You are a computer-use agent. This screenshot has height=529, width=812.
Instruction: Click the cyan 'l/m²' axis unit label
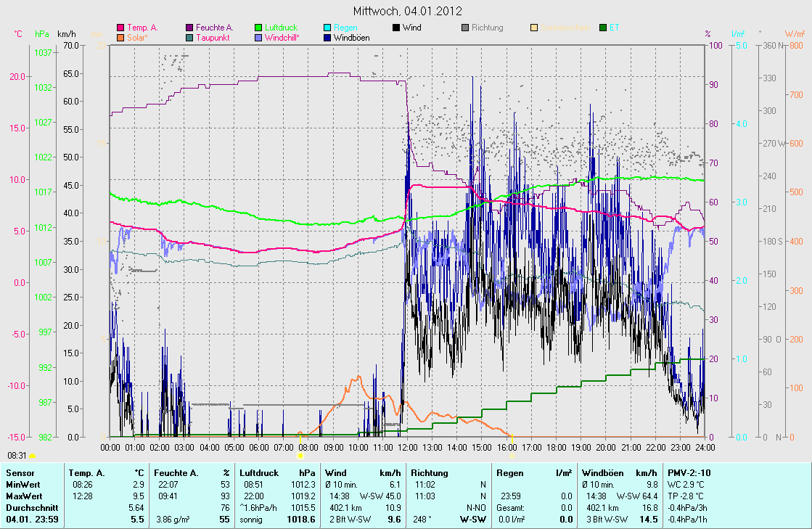tap(738, 34)
